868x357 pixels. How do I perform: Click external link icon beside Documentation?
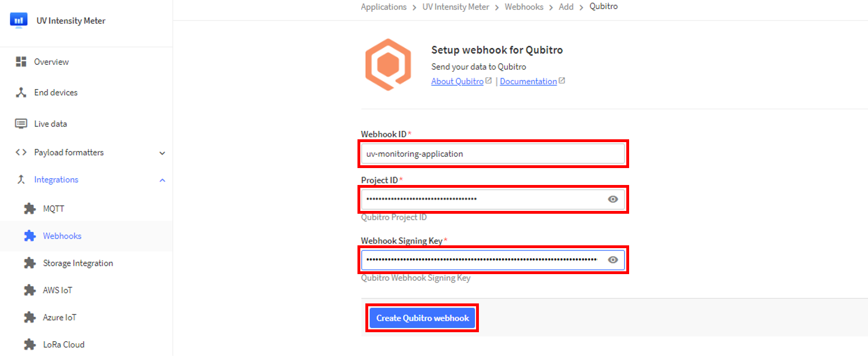click(x=562, y=81)
